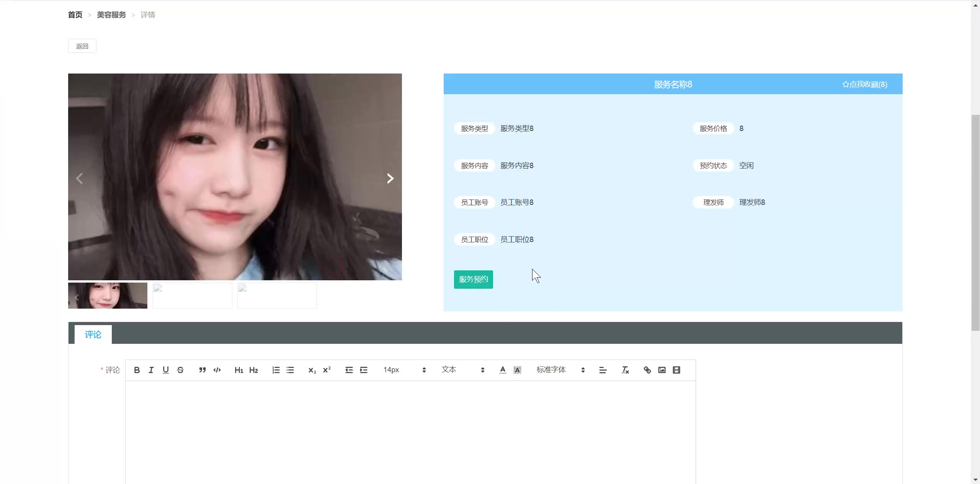Click the 理发师 label tag
This screenshot has height=484, width=980.
tap(713, 203)
